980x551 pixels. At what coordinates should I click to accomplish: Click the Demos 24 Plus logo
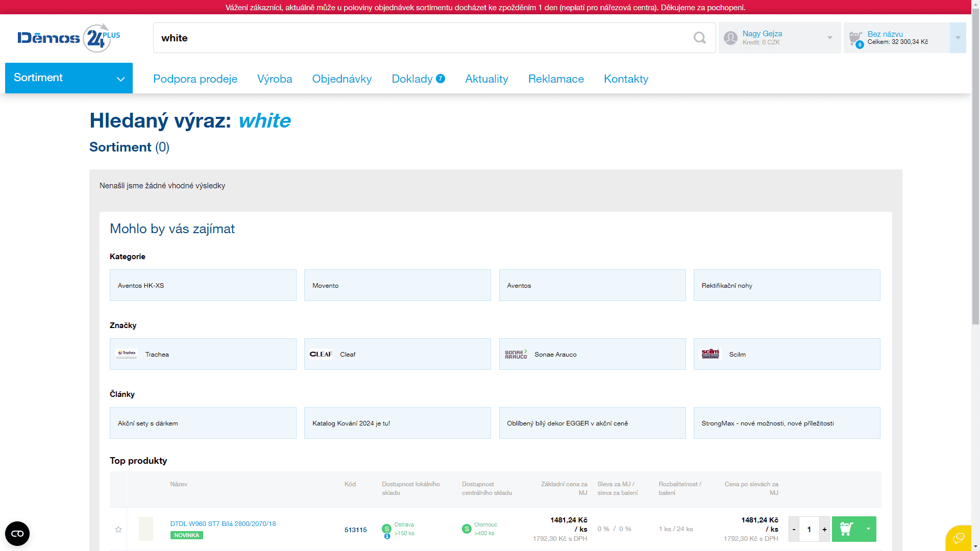point(69,38)
